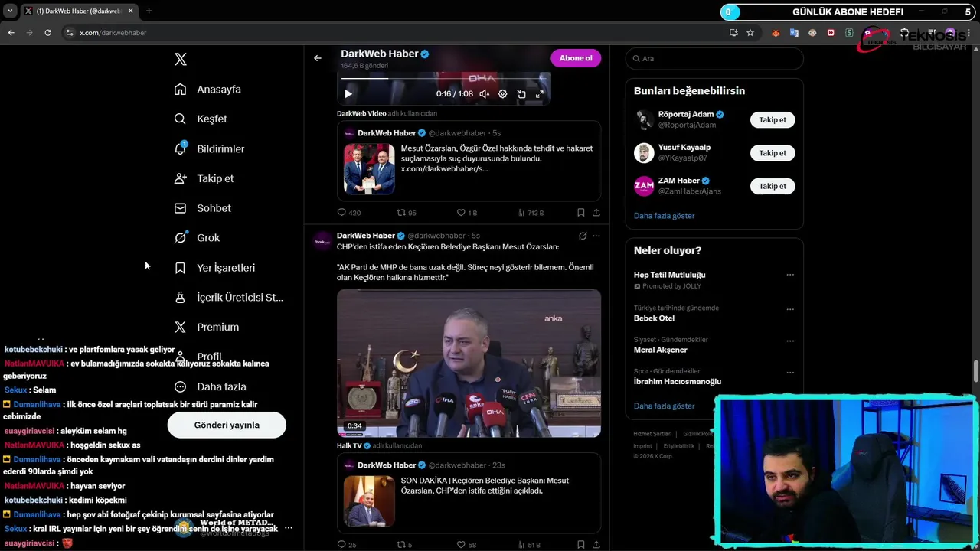
Task: Like the post with 58 likes
Action: 466,545
